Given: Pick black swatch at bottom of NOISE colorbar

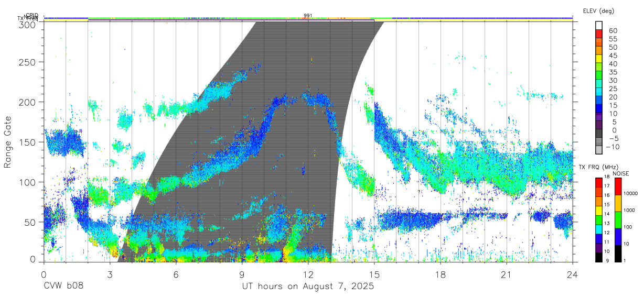Looking at the screenshot, I should pos(618,254).
